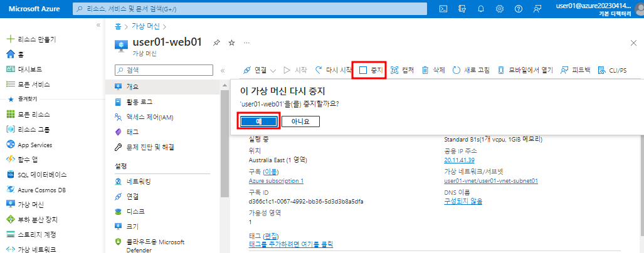Pin user01-web01 to dashboard
644x253 pixels.
coord(216,43)
